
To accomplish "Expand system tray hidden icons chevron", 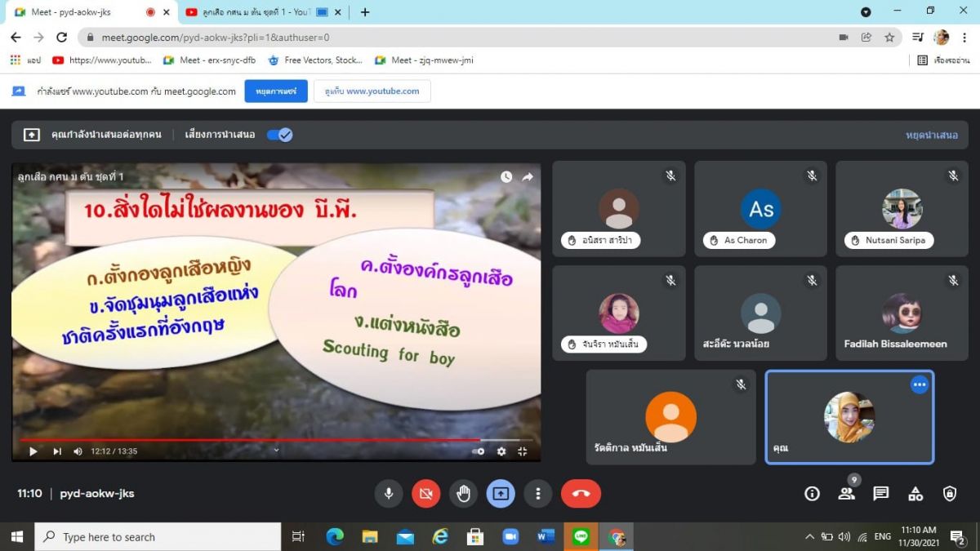I will point(809,537).
